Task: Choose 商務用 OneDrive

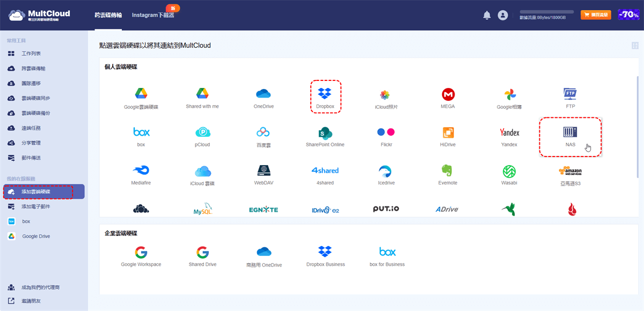Action: pyautogui.click(x=264, y=252)
